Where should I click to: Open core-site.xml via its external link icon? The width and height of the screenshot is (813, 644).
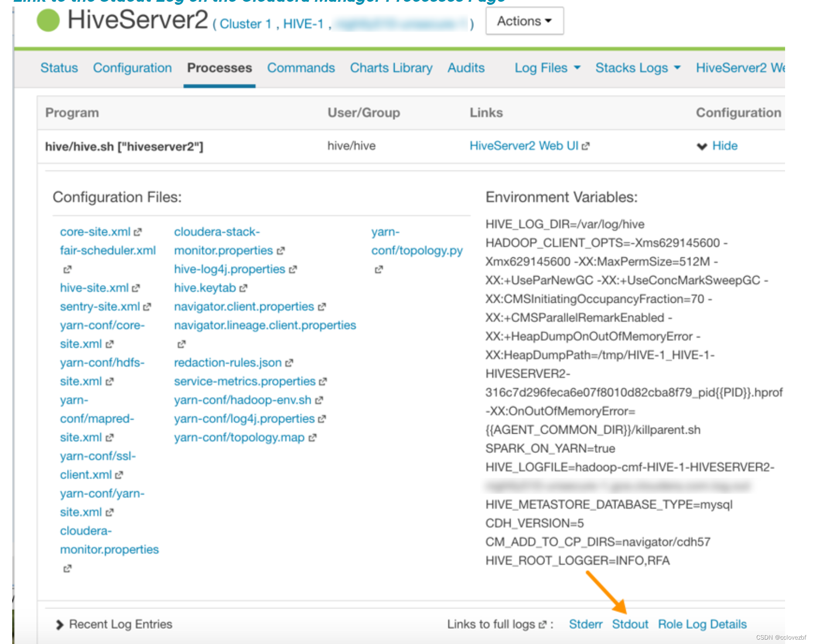[x=138, y=232]
